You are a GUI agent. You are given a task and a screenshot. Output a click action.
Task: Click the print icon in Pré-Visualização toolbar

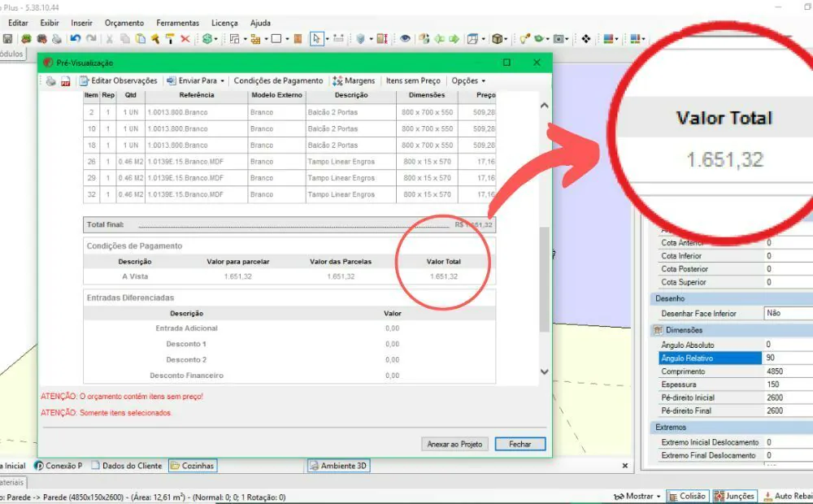pos(50,81)
